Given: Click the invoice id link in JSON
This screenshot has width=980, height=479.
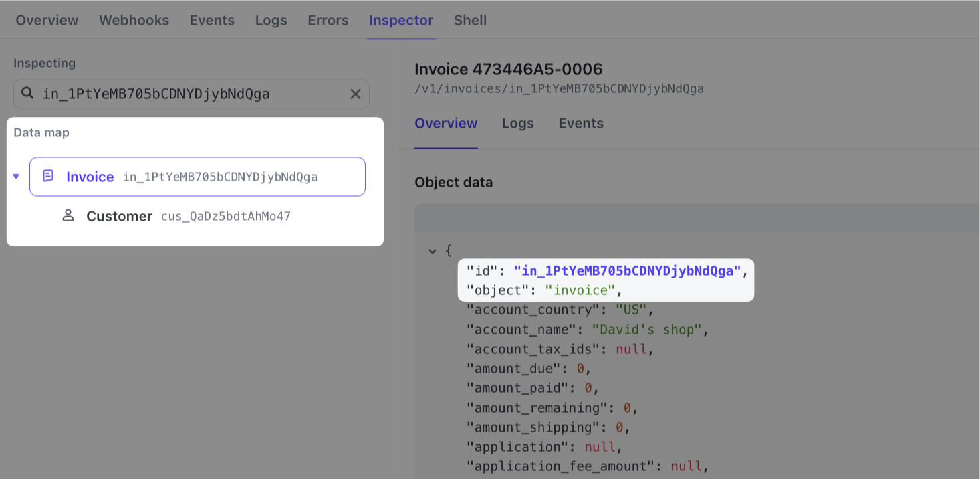Looking at the screenshot, I should (627, 271).
